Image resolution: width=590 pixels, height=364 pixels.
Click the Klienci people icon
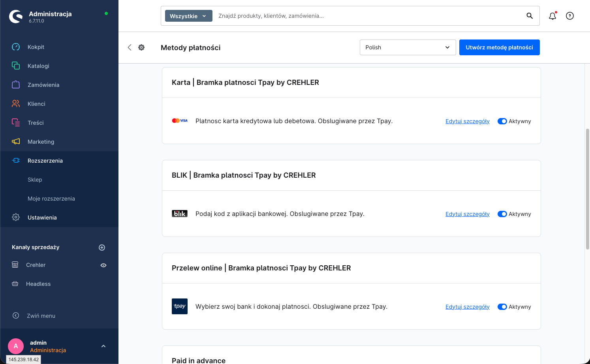(16, 104)
